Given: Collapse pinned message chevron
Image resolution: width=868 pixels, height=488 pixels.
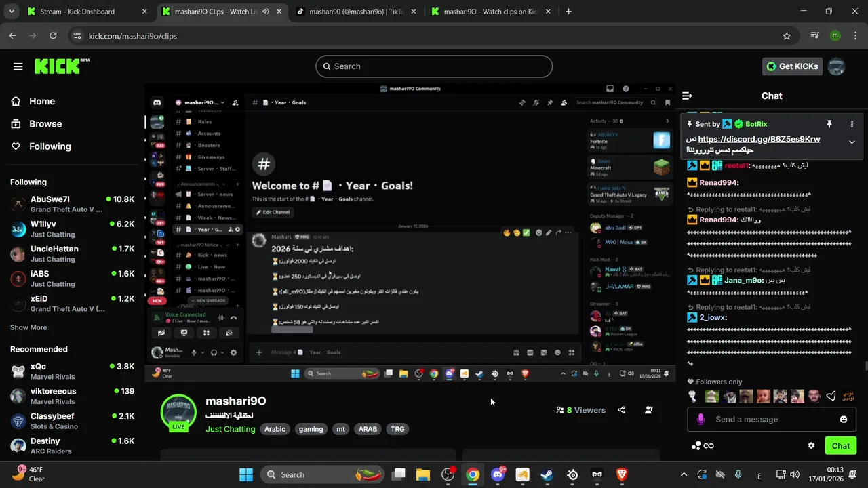Looking at the screenshot, I should 852,142.
